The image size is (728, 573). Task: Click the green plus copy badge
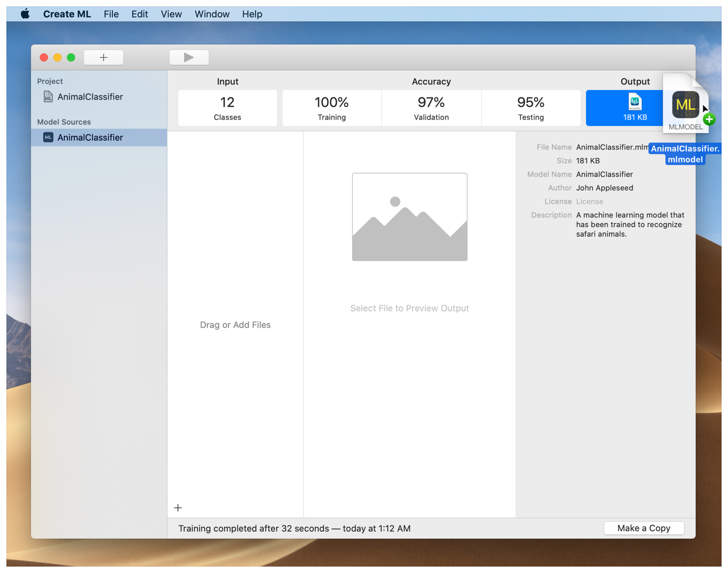[709, 119]
